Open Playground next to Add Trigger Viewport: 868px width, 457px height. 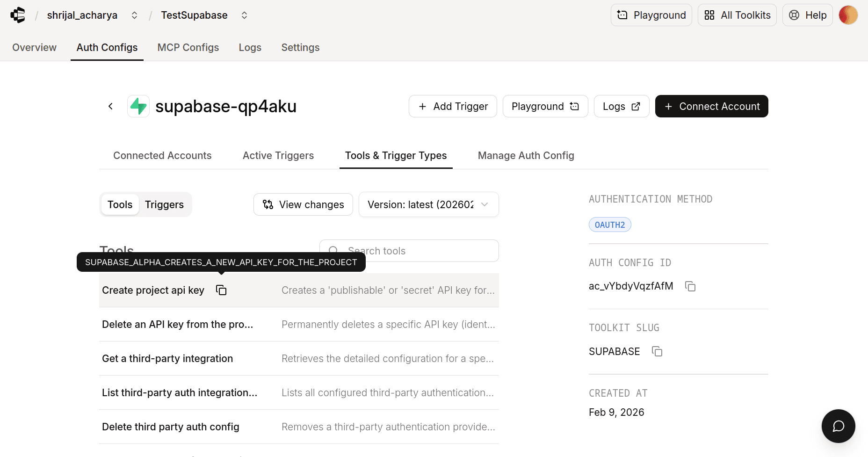(x=545, y=106)
